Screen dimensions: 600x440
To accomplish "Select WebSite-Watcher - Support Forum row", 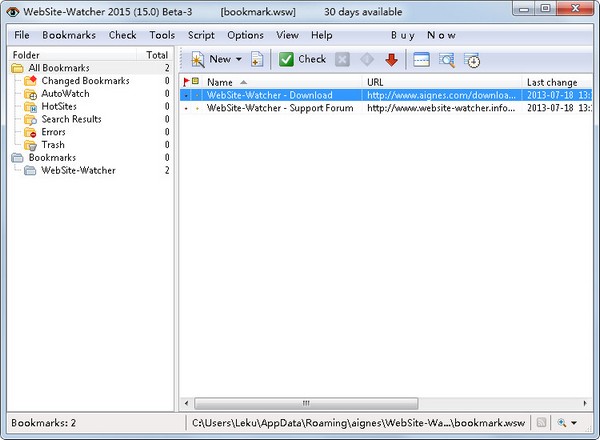I will tap(386, 108).
